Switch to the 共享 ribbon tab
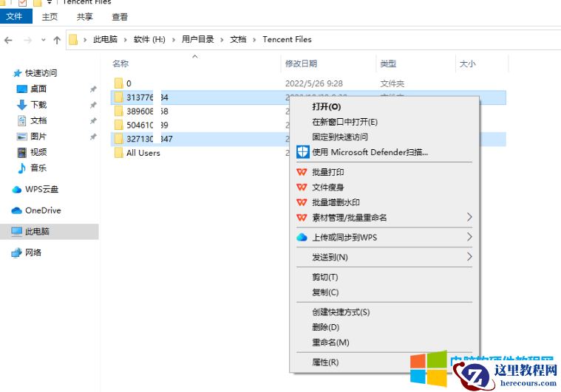The image size is (561, 392). click(x=84, y=17)
